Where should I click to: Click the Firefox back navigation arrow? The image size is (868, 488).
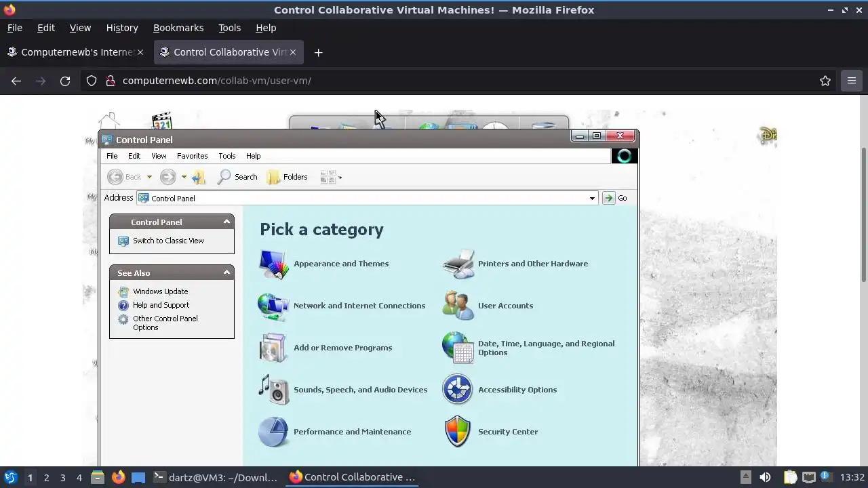[x=16, y=81]
